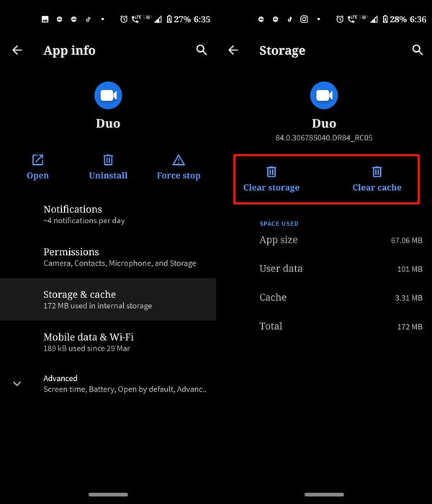
Task: Tap '189 kB used since 29 Mar' text
Action: (87, 348)
